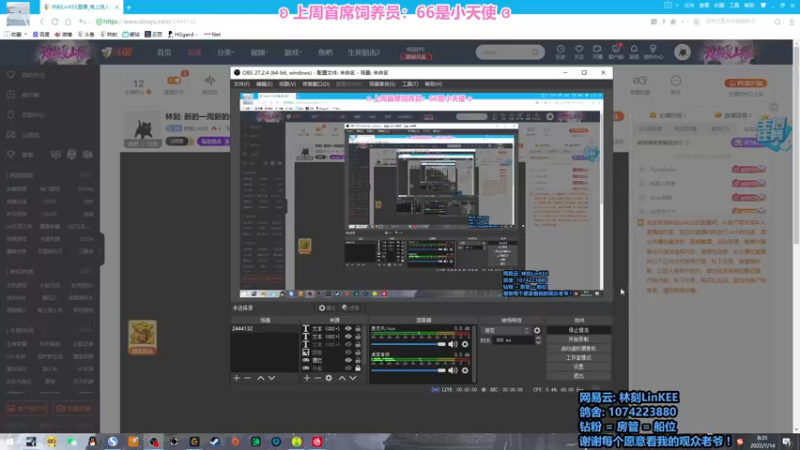Move source up in the sources list
This screenshot has height=450, width=800.
tap(342, 378)
